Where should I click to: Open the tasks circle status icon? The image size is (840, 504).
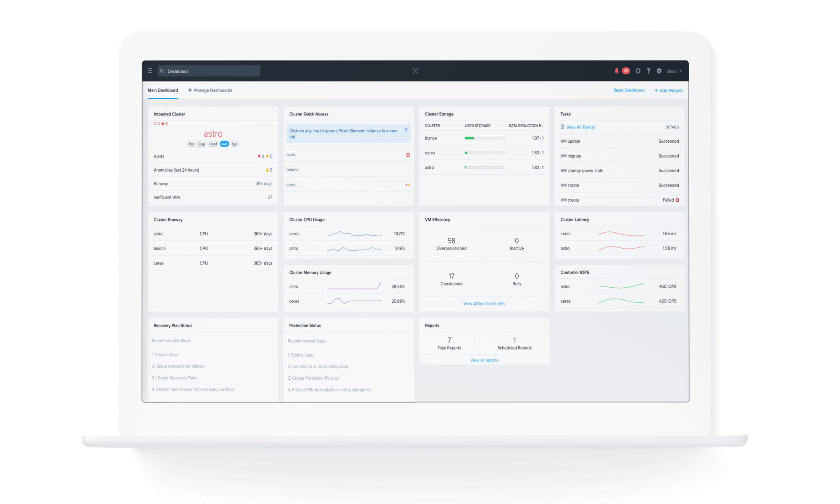coord(638,71)
